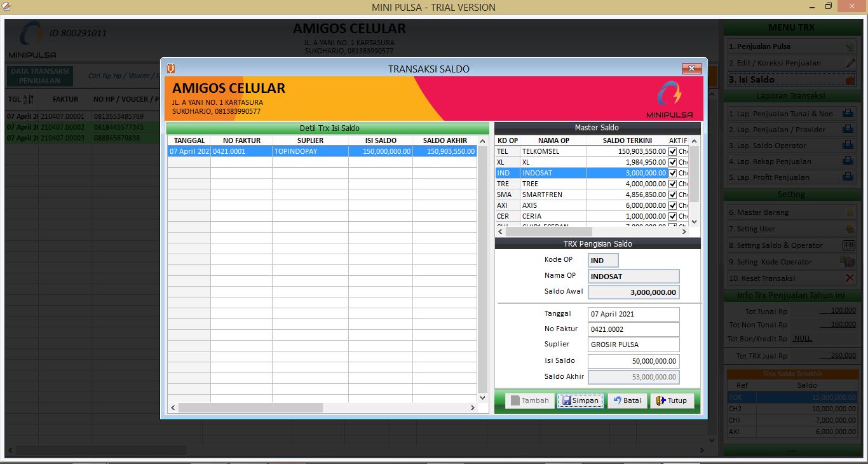Viewport: 868px width, 464px height.
Task: Select the TOPINDOPAY row in Detil Trx
Action: (x=322, y=151)
